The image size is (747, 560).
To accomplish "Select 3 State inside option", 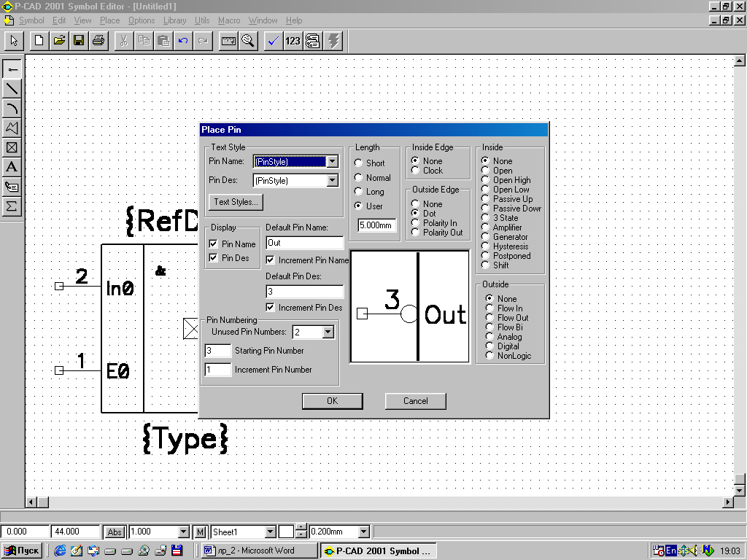I will pos(485,217).
